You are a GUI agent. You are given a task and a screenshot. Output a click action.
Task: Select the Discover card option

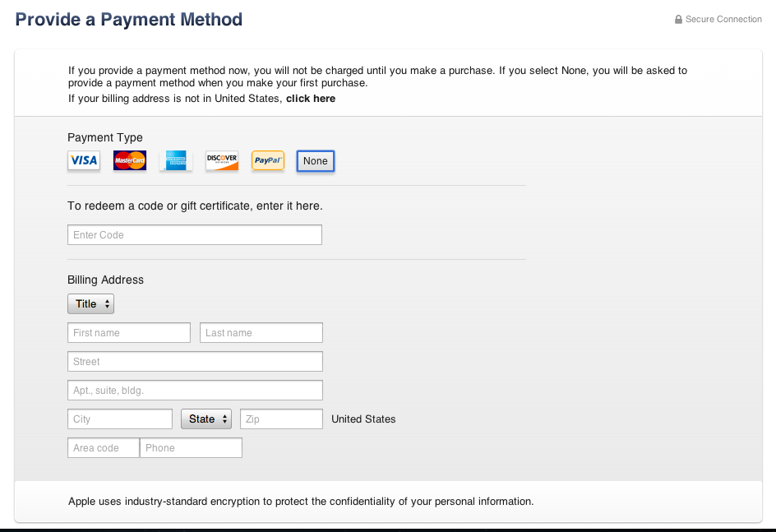[x=222, y=160]
